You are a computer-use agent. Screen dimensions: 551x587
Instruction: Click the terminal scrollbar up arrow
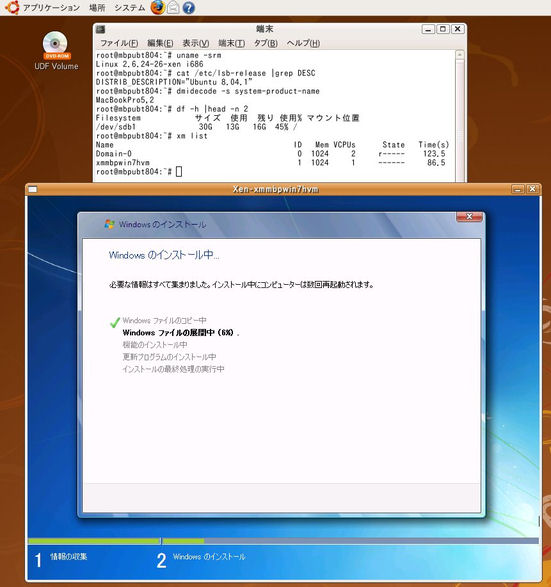460,55
